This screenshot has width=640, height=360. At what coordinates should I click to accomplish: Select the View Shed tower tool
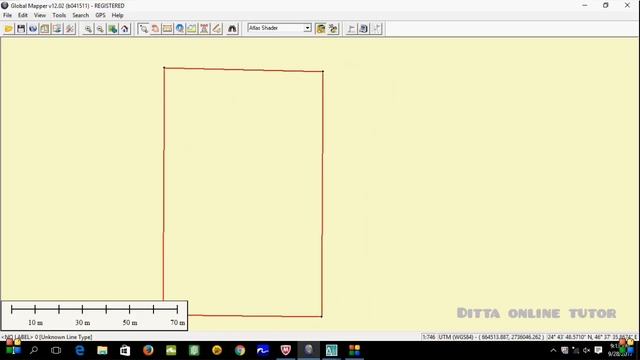click(x=204, y=29)
